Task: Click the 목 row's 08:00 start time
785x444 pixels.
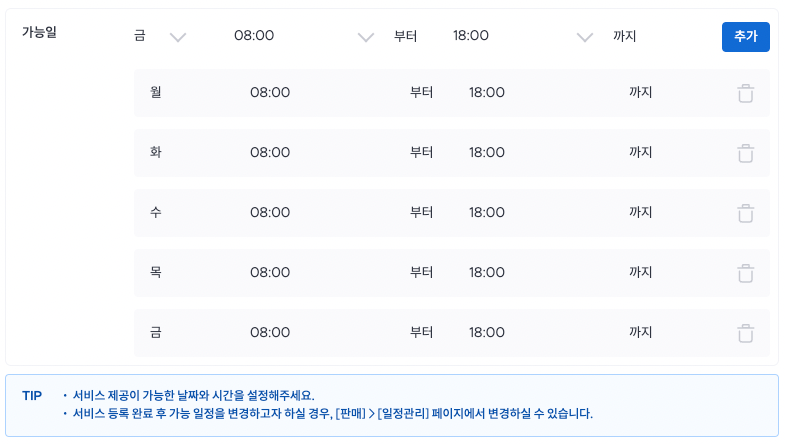Action: click(x=270, y=273)
